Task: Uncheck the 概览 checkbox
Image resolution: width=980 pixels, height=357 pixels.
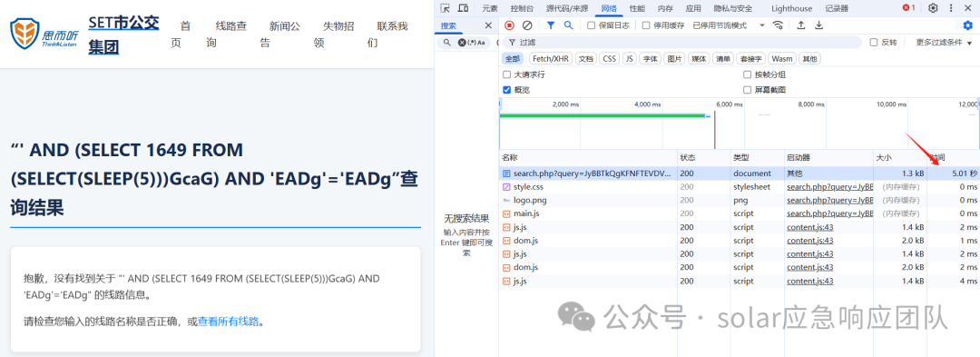Action: coord(507,90)
